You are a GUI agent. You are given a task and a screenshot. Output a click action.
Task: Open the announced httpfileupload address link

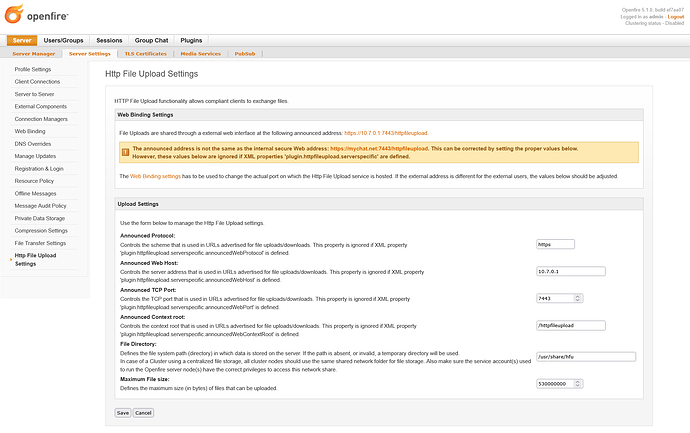coord(386,133)
